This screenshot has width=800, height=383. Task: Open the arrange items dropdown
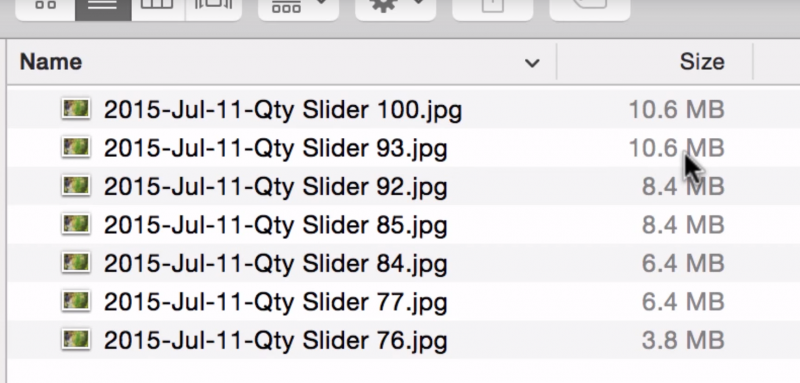click(298, 7)
